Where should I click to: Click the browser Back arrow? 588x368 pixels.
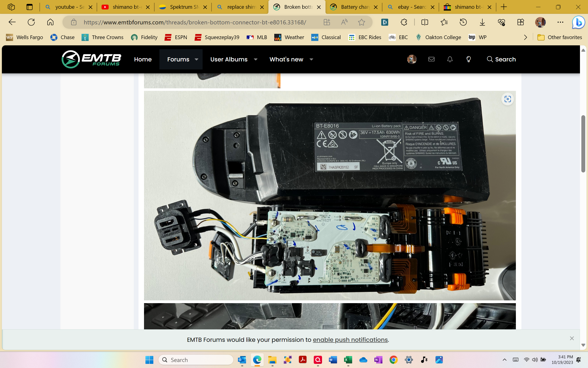click(x=12, y=22)
